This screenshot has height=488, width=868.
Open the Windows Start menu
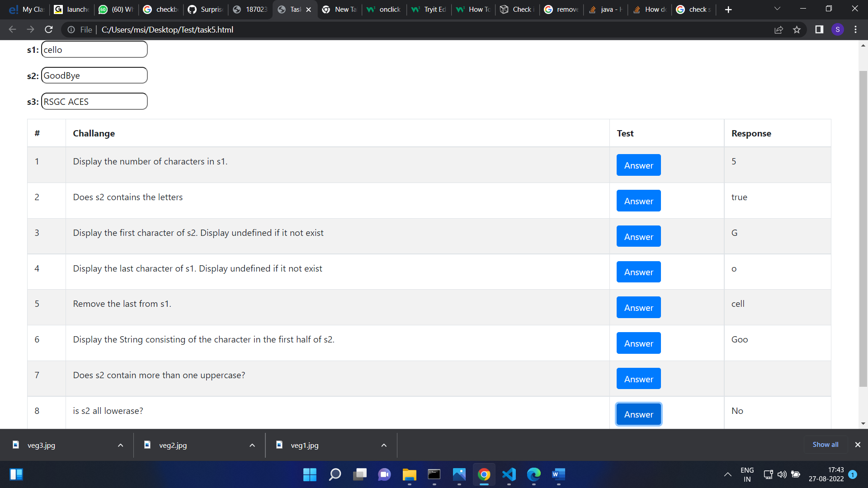pyautogui.click(x=310, y=474)
